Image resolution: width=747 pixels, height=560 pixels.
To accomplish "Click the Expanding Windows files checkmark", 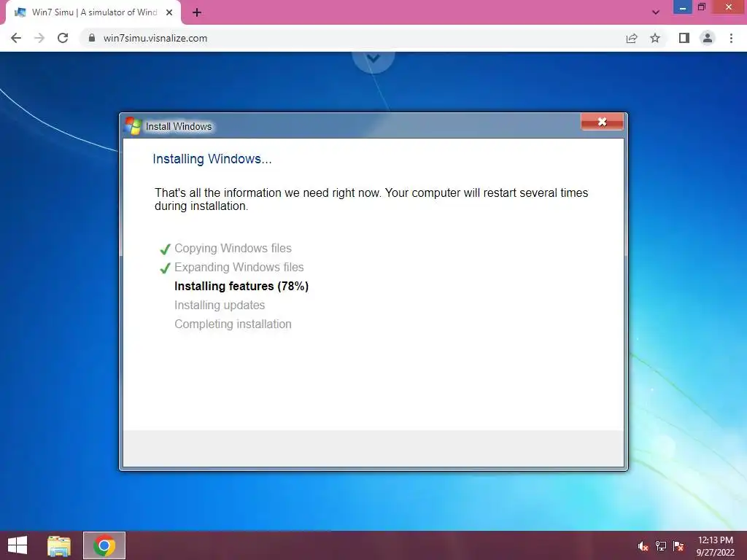I will (x=165, y=268).
